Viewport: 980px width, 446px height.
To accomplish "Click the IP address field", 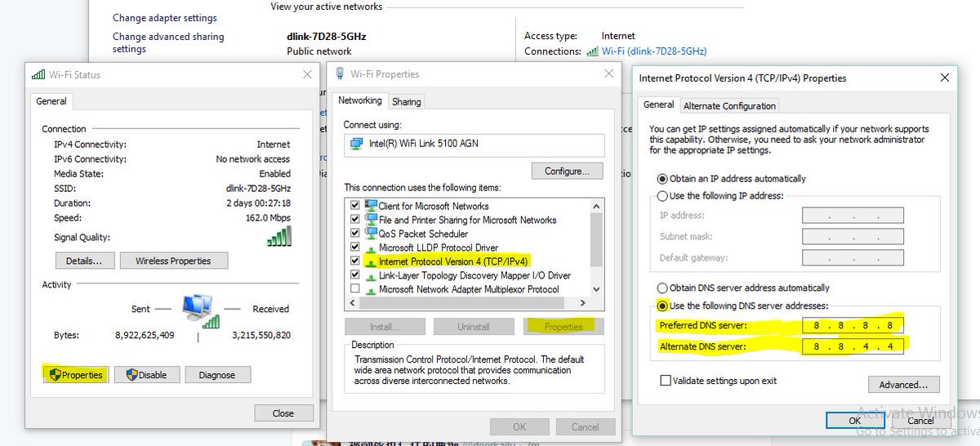I will click(853, 216).
